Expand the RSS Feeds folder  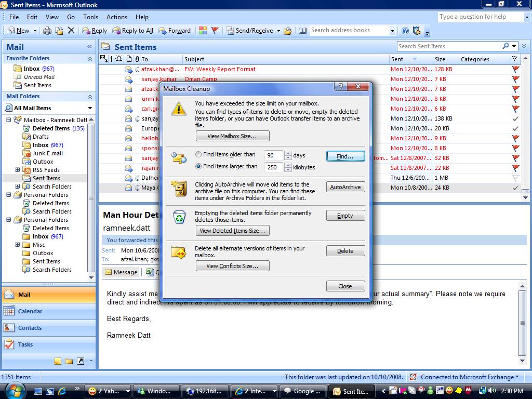click(x=18, y=170)
